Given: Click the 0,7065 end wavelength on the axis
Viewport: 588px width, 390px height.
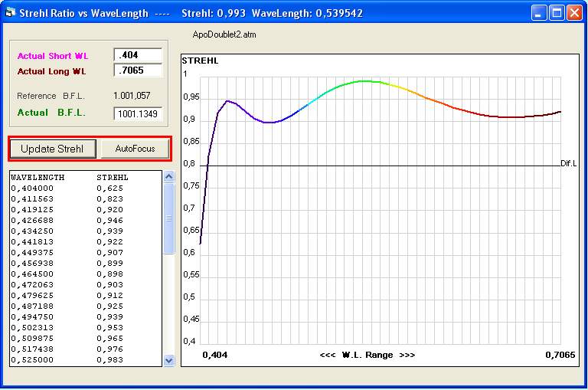Looking at the screenshot, I should pos(560,355).
